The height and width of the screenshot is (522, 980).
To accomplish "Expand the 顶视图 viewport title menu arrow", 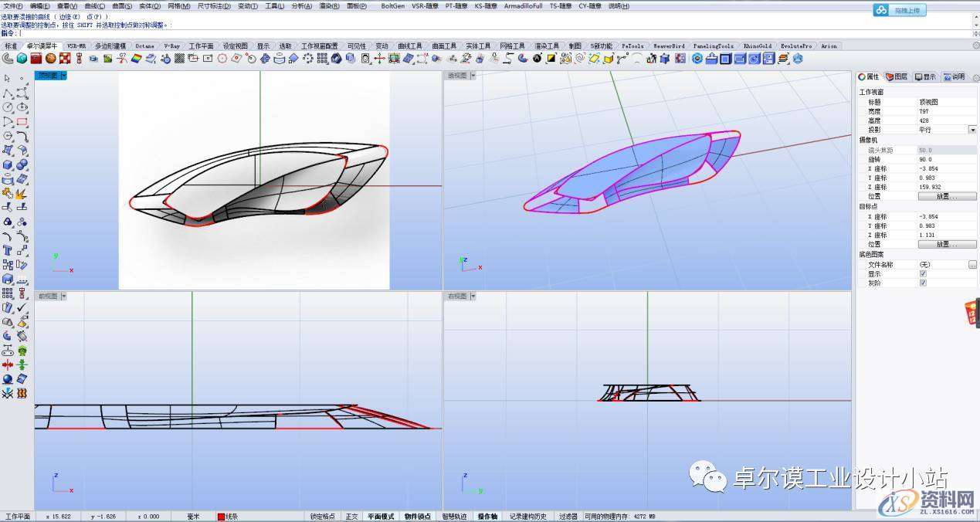I will point(63,76).
